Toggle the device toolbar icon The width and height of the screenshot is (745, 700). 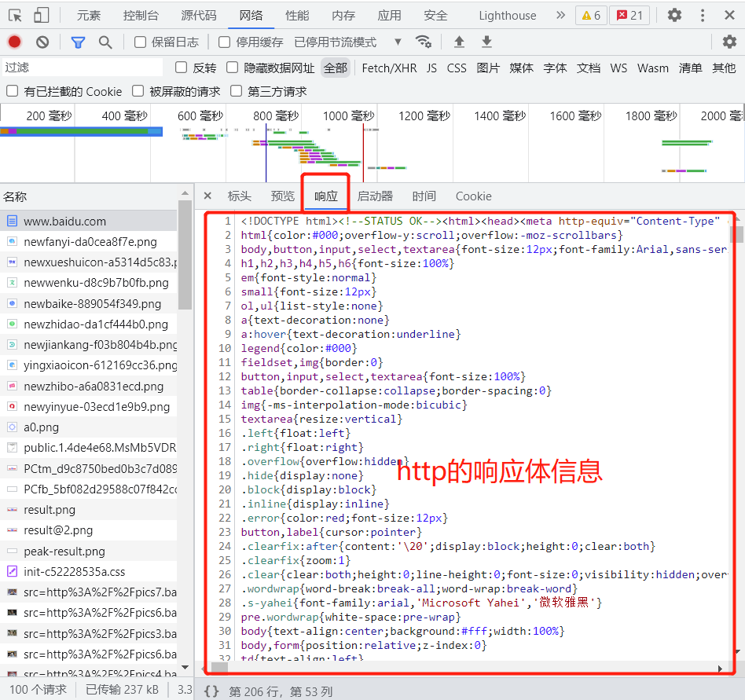pos(42,15)
